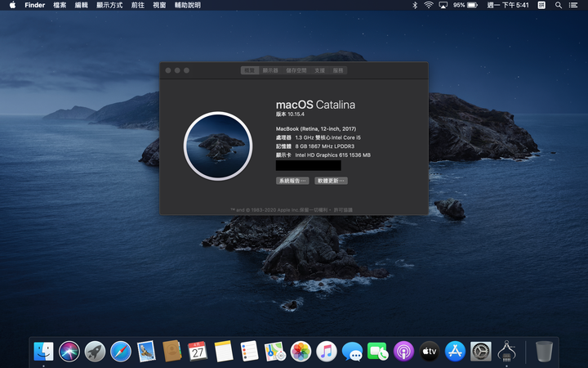Switch to the 顯示器 tab
The image size is (588, 368).
click(270, 70)
